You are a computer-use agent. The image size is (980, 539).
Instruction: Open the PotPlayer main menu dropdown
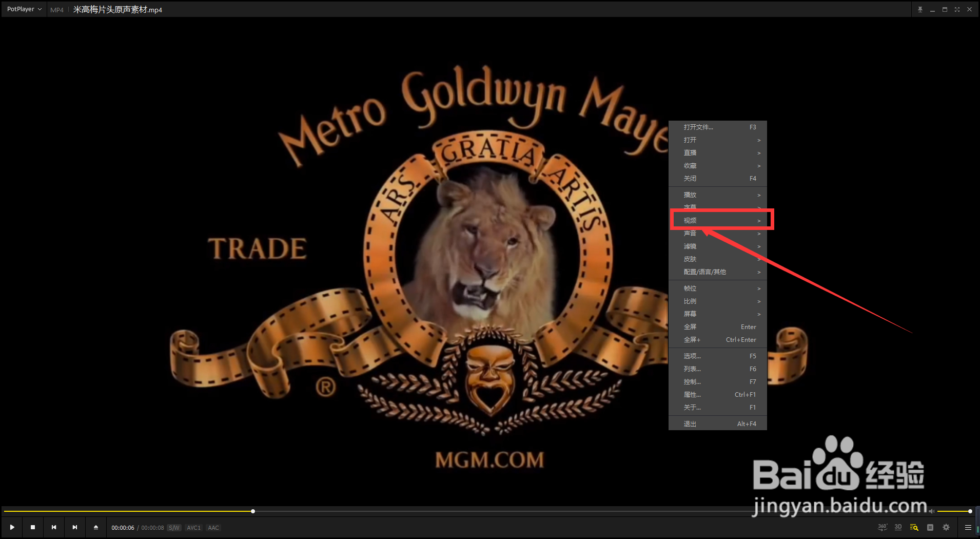point(24,9)
